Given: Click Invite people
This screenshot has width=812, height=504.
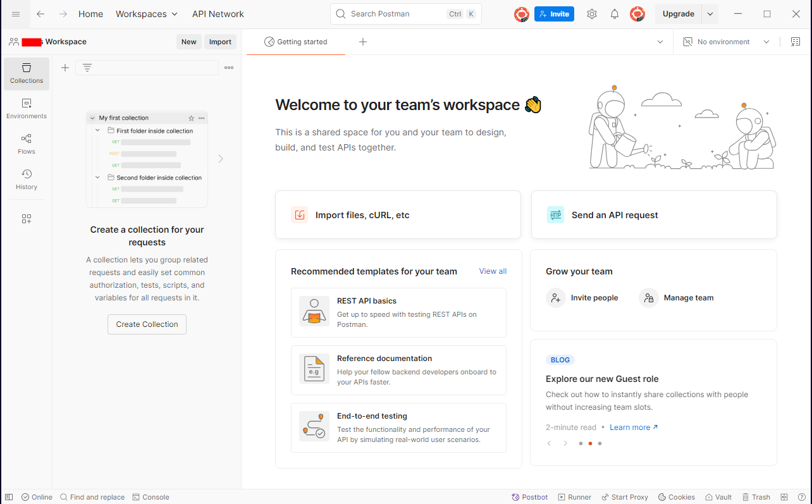Looking at the screenshot, I should point(582,298).
